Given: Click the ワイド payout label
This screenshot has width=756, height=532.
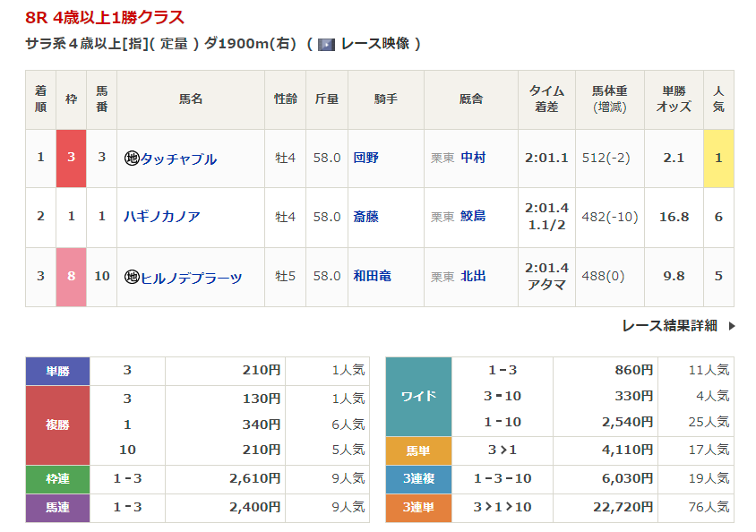Looking at the screenshot, I should 418,396.
